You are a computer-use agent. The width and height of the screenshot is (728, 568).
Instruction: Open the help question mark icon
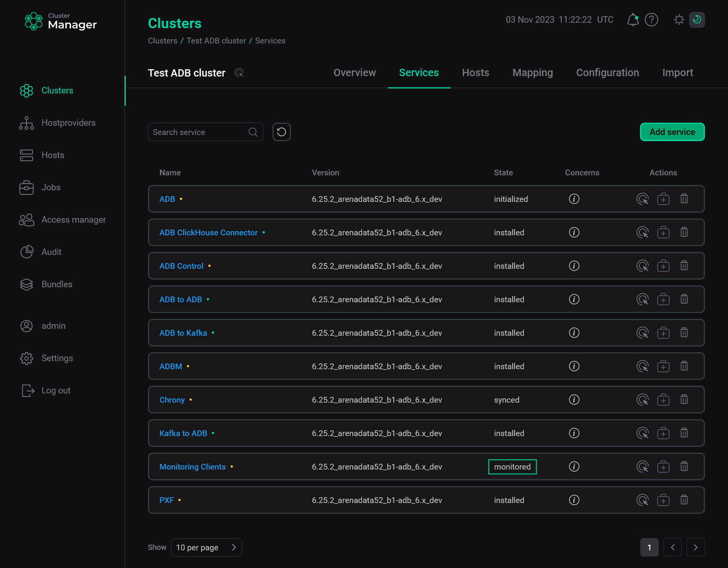[x=652, y=20]
